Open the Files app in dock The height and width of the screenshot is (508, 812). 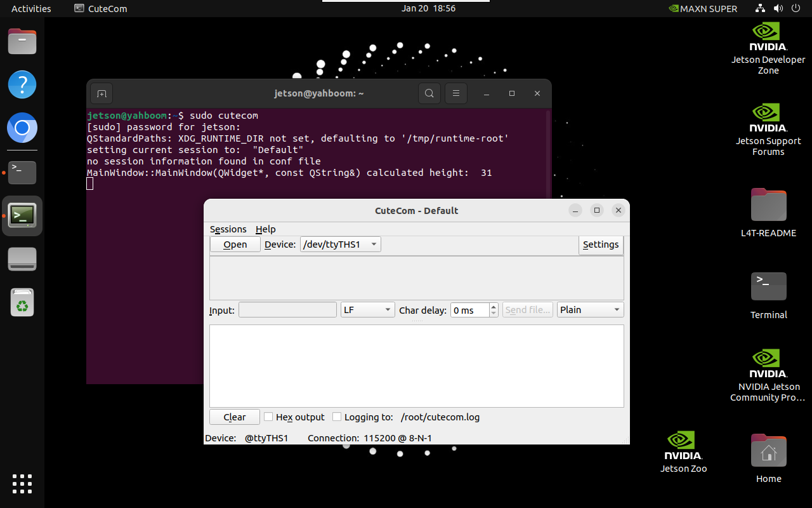[x=22, y=41]
